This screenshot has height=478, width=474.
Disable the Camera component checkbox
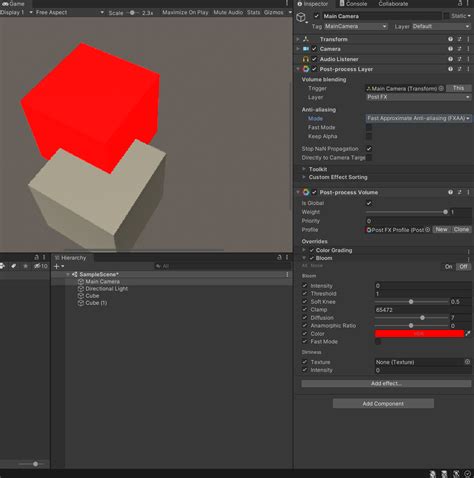pyautogui.click(x=314, y=49)
